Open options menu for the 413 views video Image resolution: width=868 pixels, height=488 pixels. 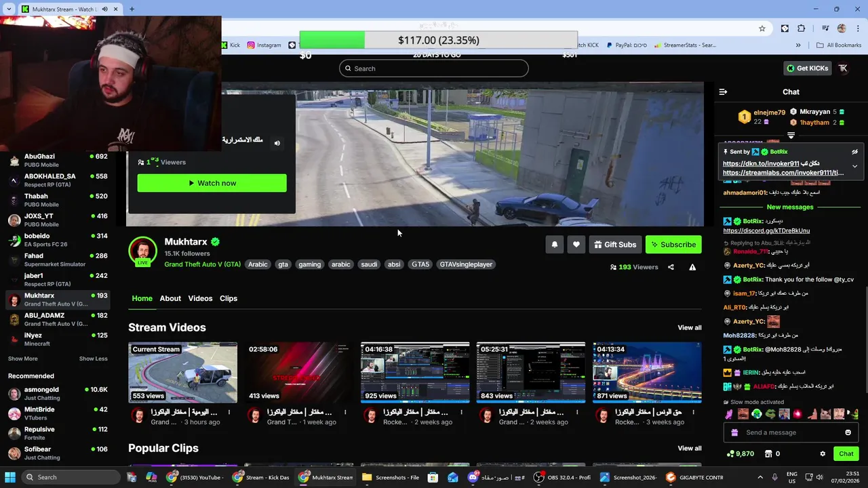click(345, 412)
